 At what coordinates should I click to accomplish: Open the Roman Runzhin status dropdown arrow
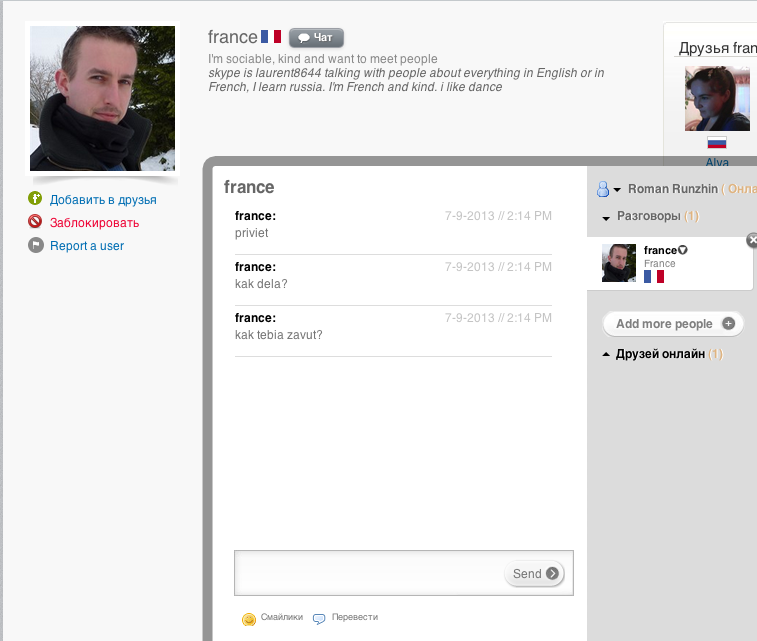(617, 190)
